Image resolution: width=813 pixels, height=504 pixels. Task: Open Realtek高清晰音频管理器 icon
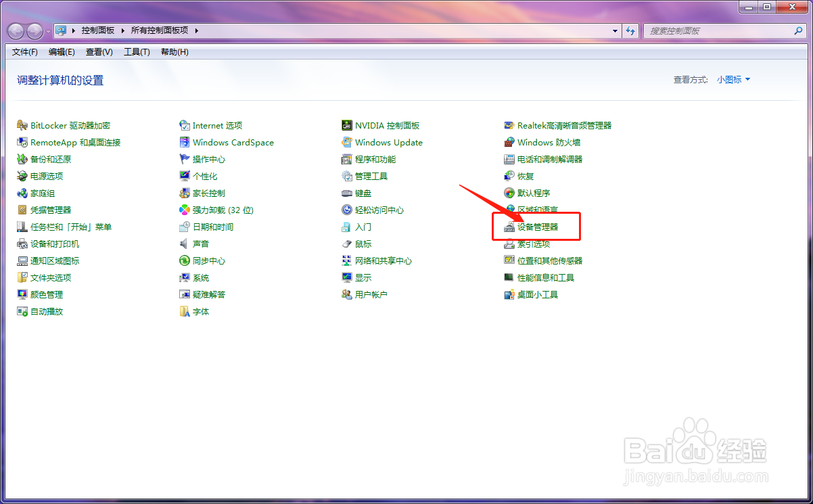[x=509, y=125]
